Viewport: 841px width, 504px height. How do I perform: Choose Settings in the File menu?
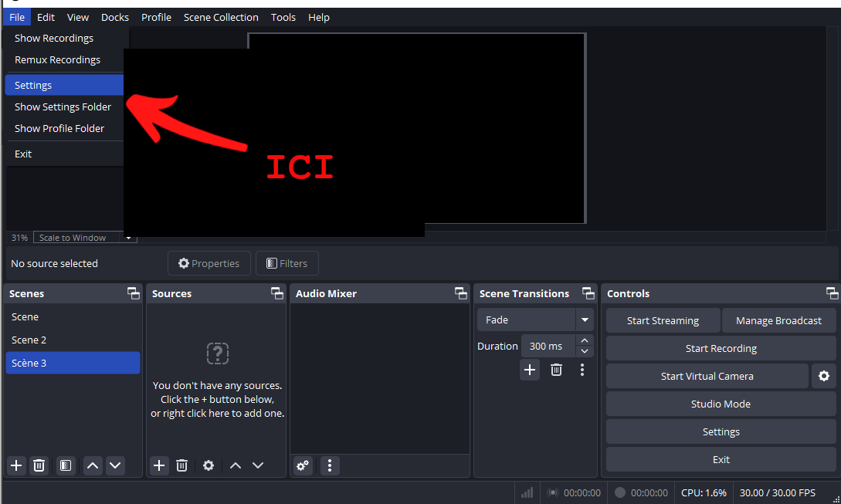33,85
